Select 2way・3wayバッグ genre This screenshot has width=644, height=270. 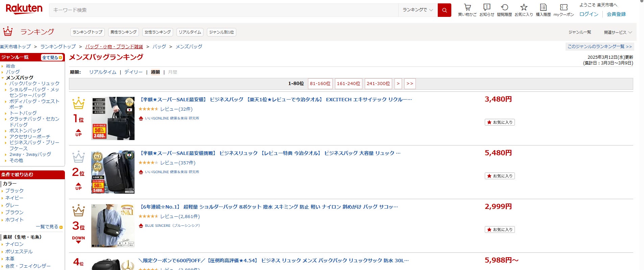point(30,154)
